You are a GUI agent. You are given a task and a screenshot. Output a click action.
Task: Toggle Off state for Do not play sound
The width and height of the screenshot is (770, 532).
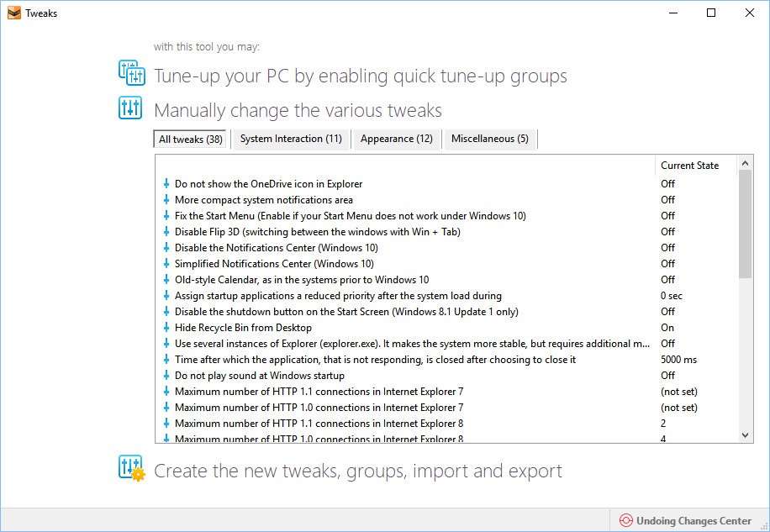(x=667, y=376)
